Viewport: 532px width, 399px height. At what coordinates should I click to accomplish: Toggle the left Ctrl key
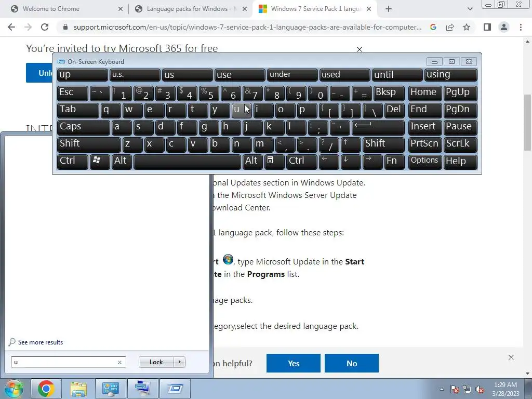click(73, 162)
